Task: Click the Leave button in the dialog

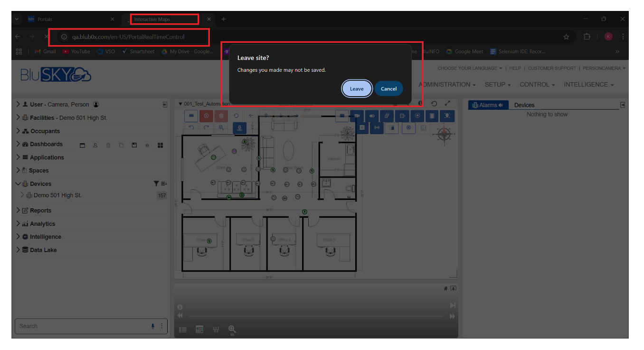Action: (x=357, y=88)
